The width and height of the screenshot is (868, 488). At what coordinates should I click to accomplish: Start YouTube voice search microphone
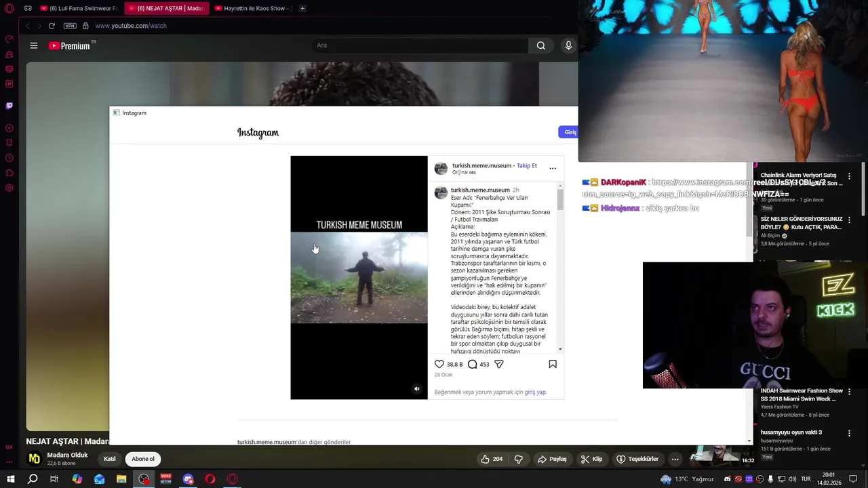[568, 45]
